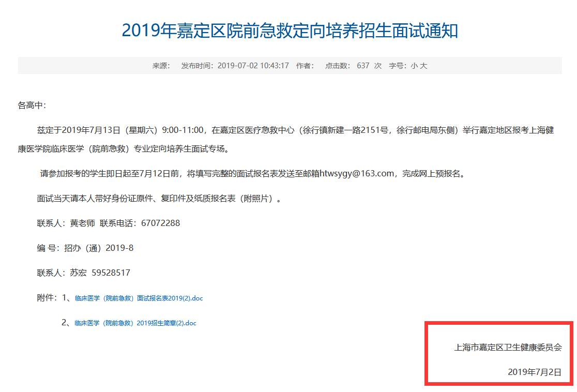This screenshot has width=577, height=392.
Task: Set font size to 小
Action: pos(414,66)
